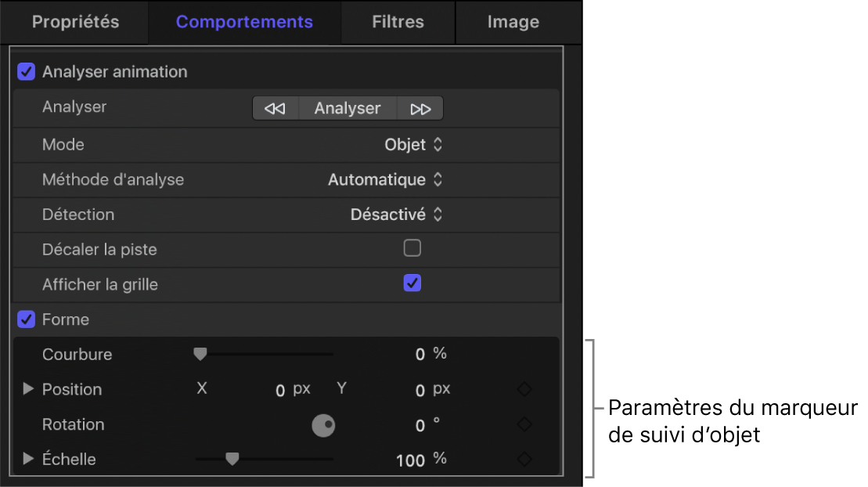This screenshot has height=487, width=868.
Task: Click the Position keyframe diamond icon
Action: coord(524,389)
